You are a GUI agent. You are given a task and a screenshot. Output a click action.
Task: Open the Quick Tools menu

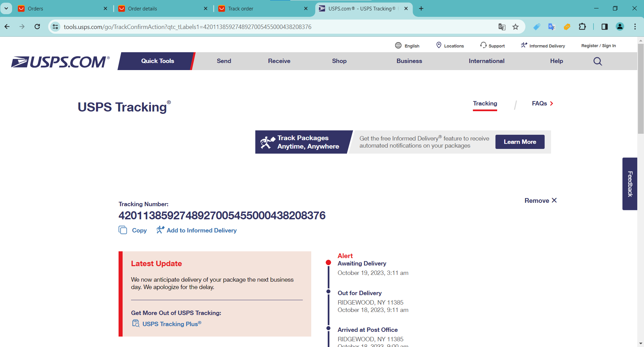(x=157, y=61)
